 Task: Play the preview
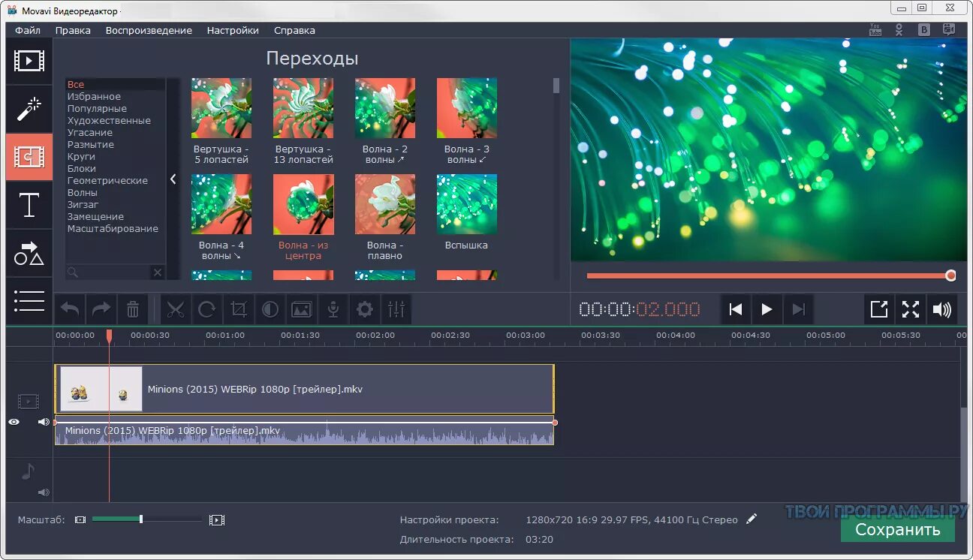[767, 309]
